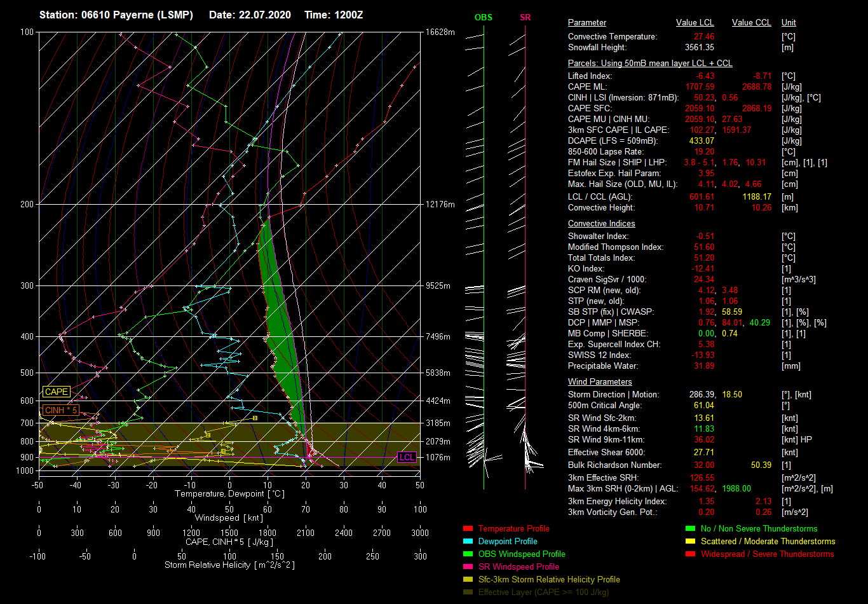This screenshot has height=604, width=868.
Task: Select the OBS wind barb column header
Action: click(x=484, y=17)
